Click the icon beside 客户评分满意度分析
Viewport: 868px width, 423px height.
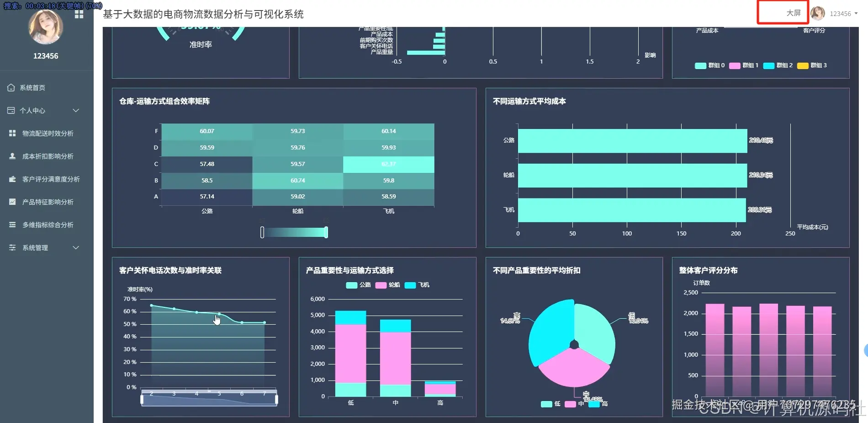pos(12,179)
